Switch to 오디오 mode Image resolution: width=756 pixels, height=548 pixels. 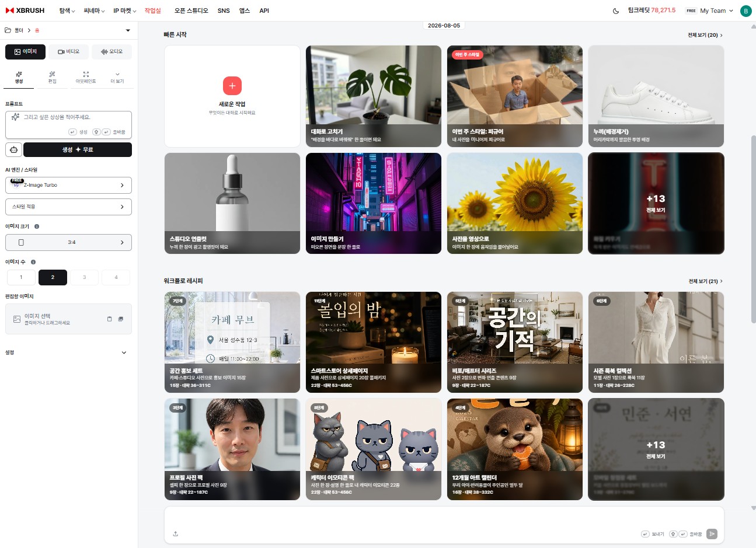coord(112,52)
